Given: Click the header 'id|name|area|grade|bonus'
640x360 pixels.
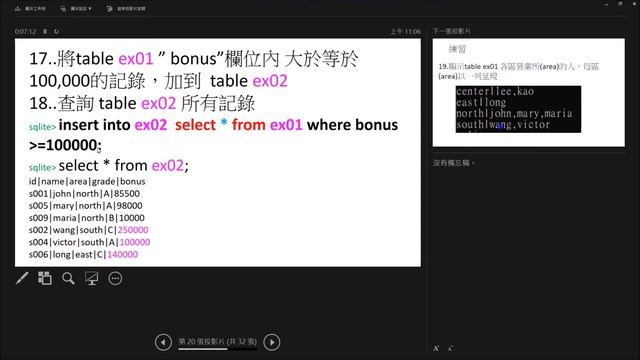Looking at the screenshot, I should 87,181.
